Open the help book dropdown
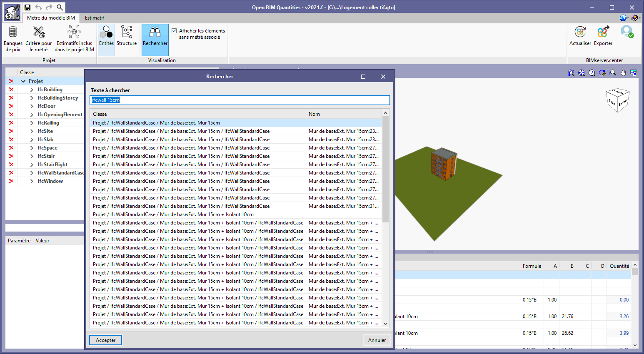This screenshot has height=354, width=644. (x=636, y=18)
